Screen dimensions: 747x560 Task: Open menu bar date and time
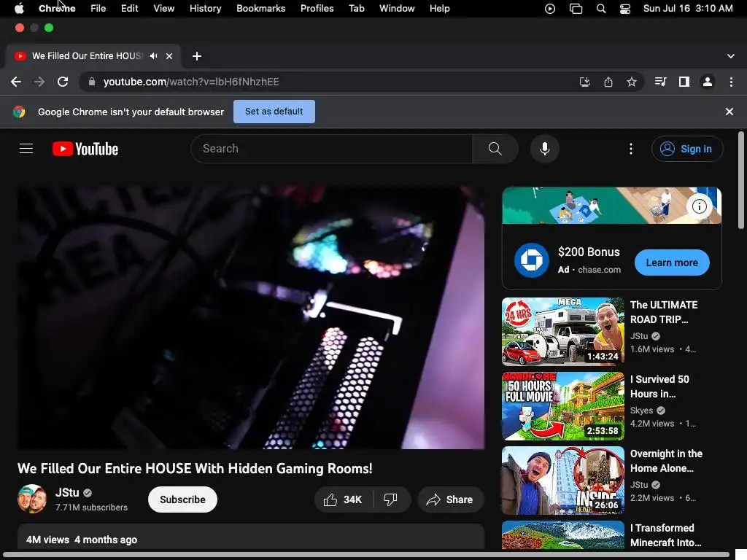[x=688, y=9]
